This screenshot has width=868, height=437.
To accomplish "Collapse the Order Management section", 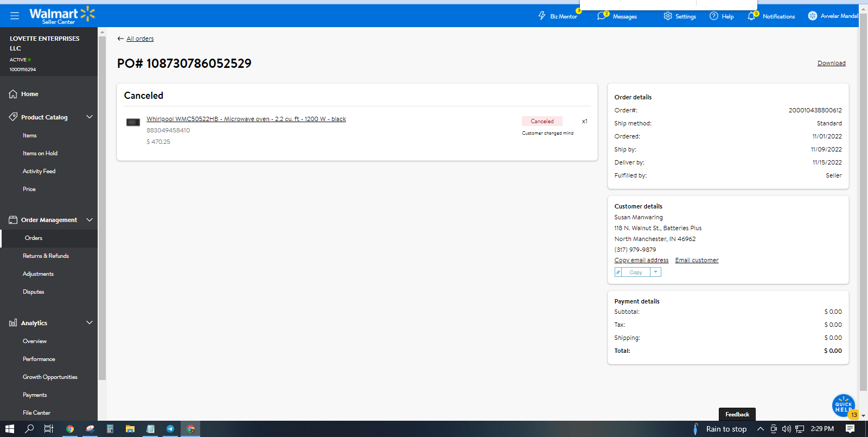I will tap(90, 220).
